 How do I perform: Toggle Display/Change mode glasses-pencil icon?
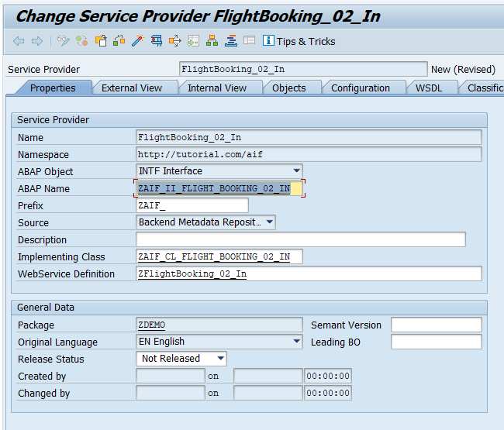click(x=63, y=41)
